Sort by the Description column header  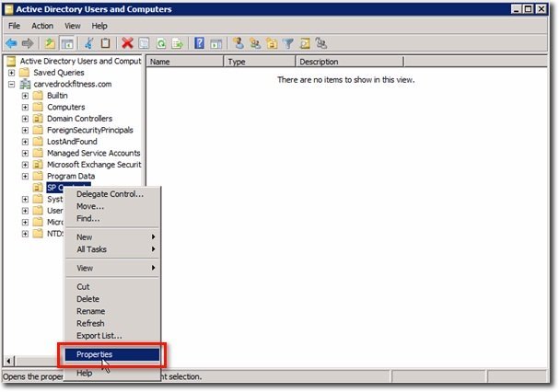350,62
